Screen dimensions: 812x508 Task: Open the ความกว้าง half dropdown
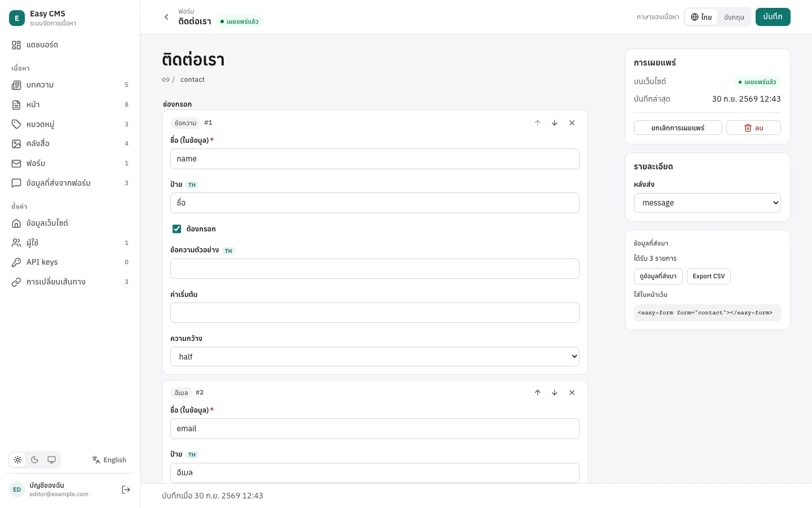375,357
